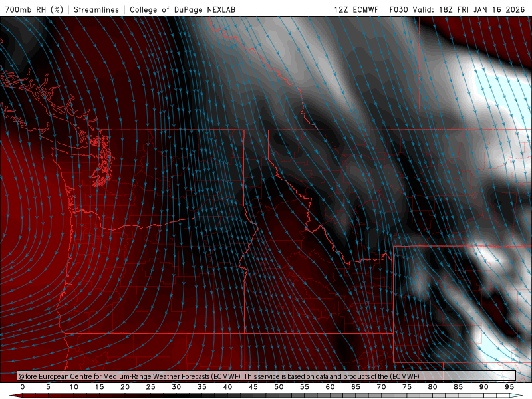The height and width of the screenshot is (399, 532).
Task: Click the "45" value on the color scale
Action: [x=253, y=387]
